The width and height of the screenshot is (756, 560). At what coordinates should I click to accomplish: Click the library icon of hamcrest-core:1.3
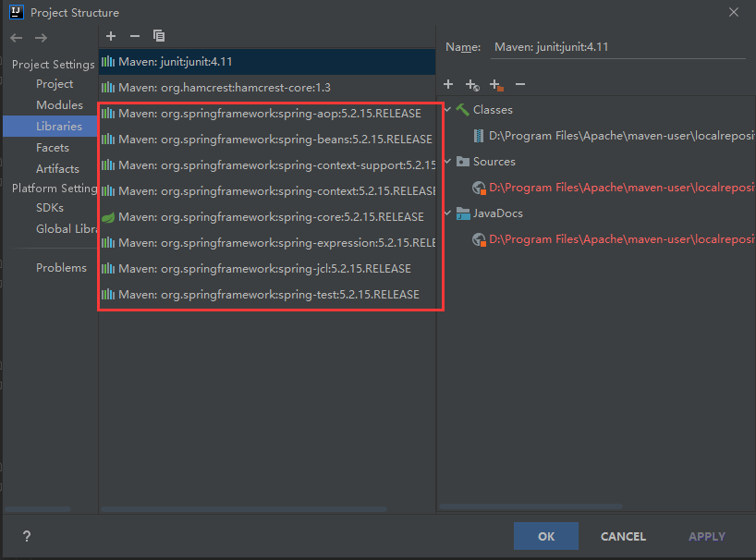[108, 88]
